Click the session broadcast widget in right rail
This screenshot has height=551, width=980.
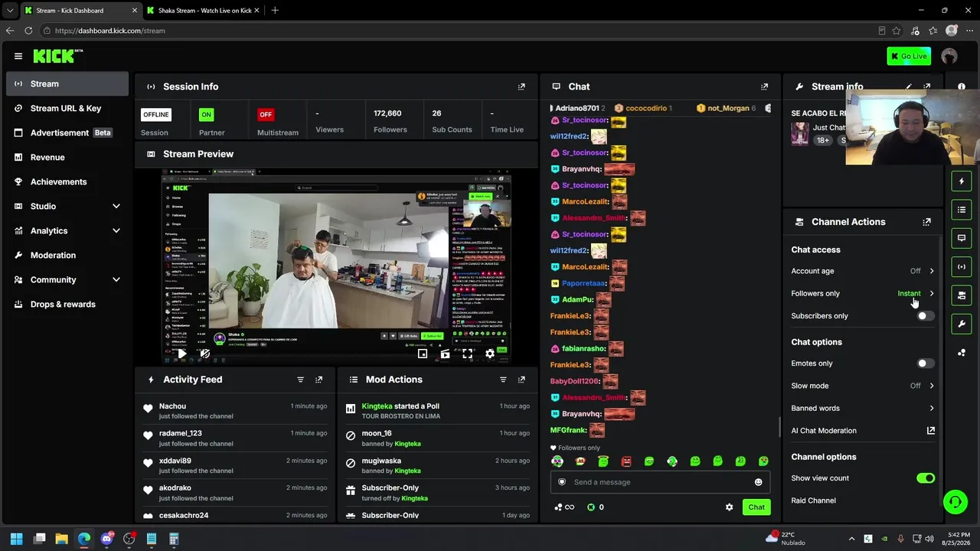pos(962,266)
